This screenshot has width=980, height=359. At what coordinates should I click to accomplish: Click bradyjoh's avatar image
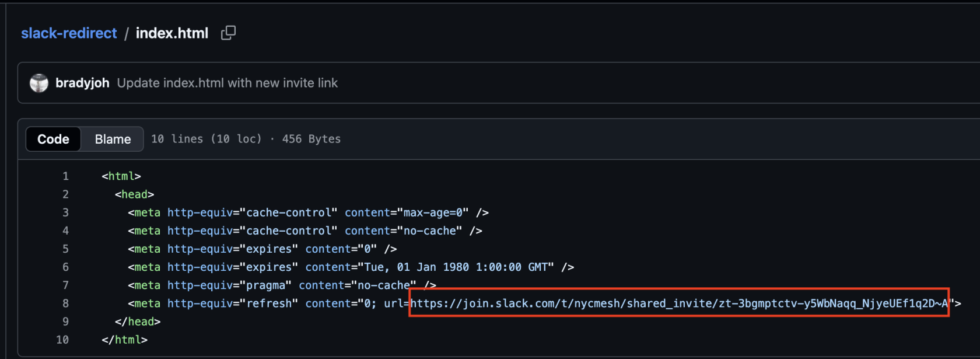[x=38, y=83]
